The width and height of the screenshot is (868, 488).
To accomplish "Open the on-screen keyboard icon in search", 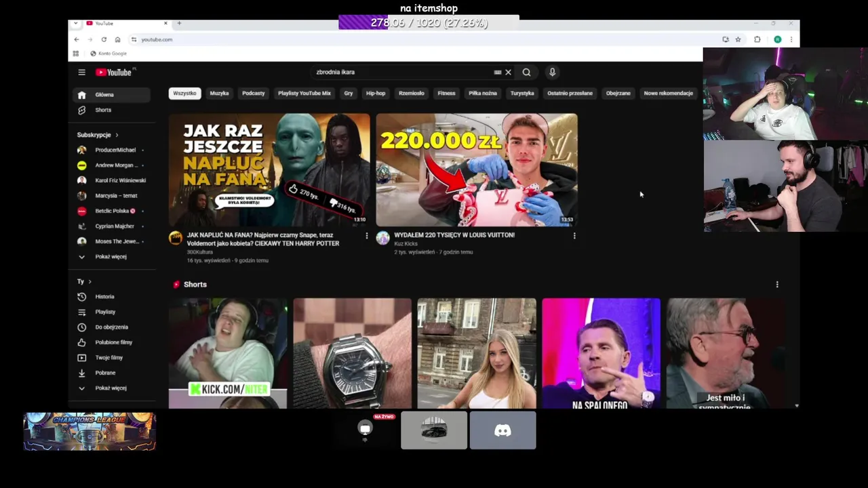I will click(498, 72).
